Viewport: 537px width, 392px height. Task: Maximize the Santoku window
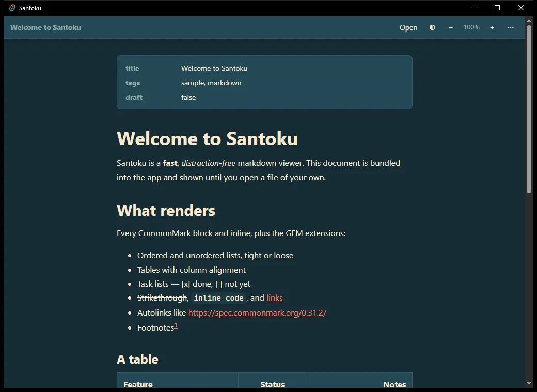pyautogui.click(x=497, y=8)
